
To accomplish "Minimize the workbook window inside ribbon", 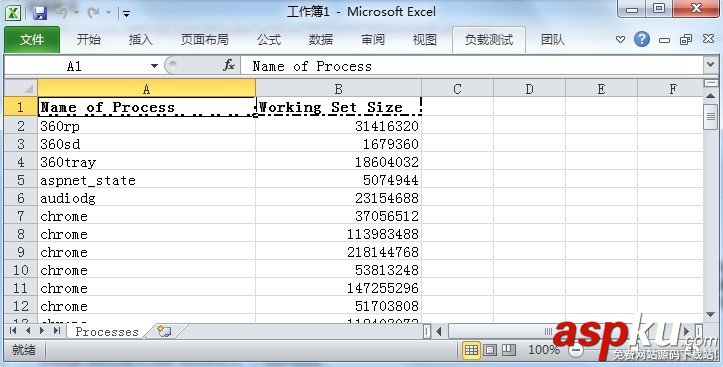I will click(664, 40).
